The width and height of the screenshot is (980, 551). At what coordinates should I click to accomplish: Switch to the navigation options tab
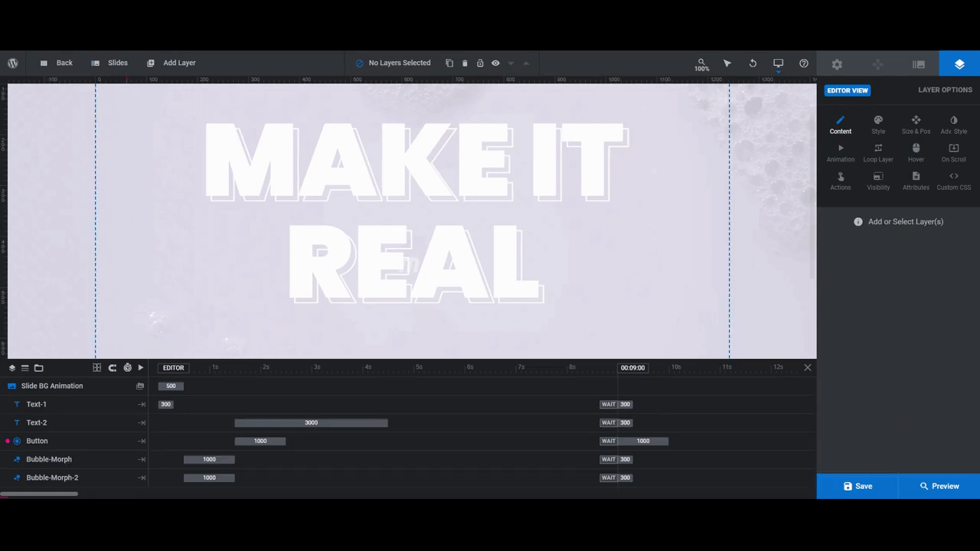coord(878,64)
